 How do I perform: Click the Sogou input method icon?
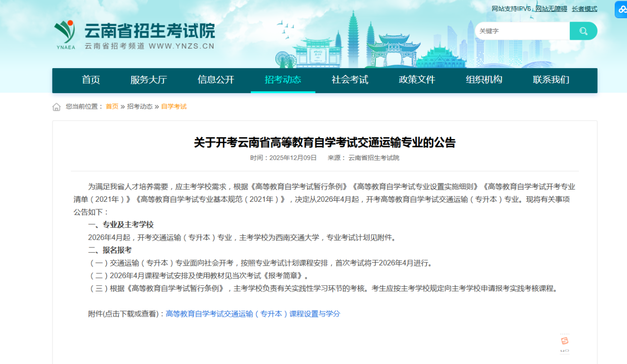click(x=565, y=341)
